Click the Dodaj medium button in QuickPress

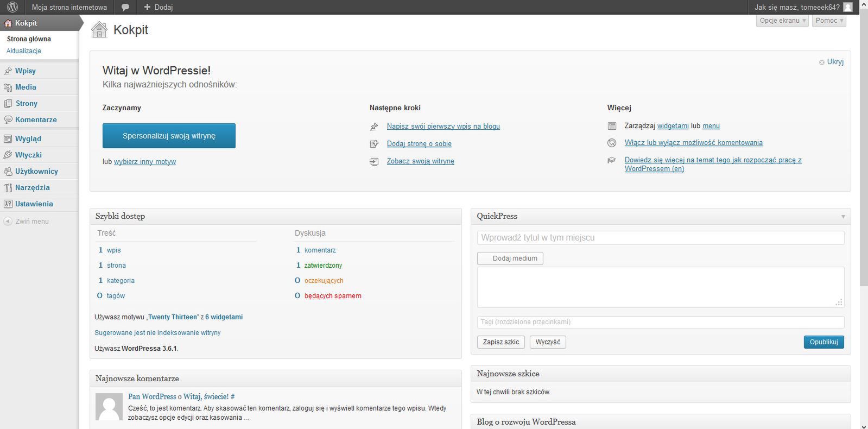(510, 258)
